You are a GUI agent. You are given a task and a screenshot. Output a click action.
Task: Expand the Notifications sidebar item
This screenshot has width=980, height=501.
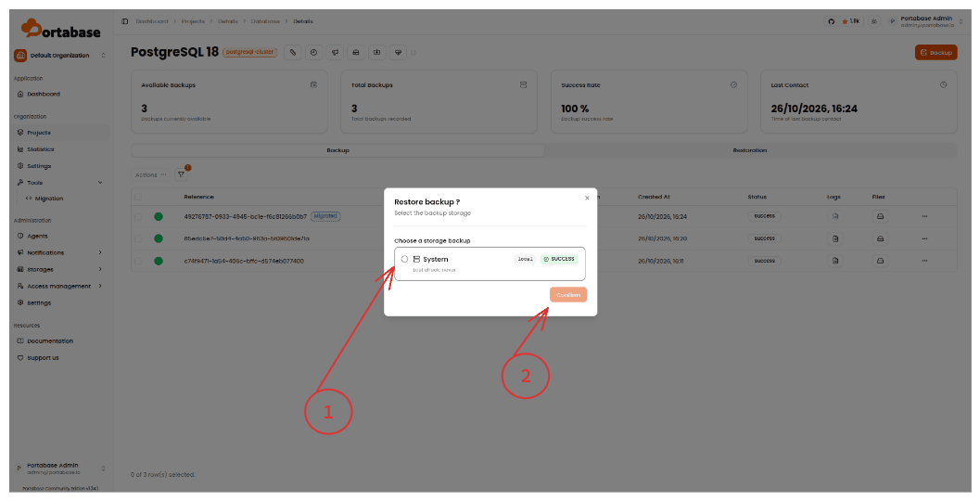[60, 252]
